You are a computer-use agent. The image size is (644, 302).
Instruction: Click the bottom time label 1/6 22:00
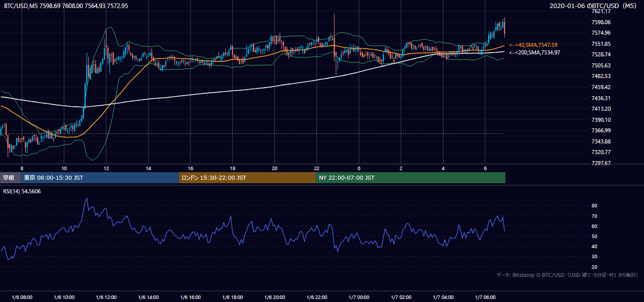pyautogui.click(x=317, y=297)
